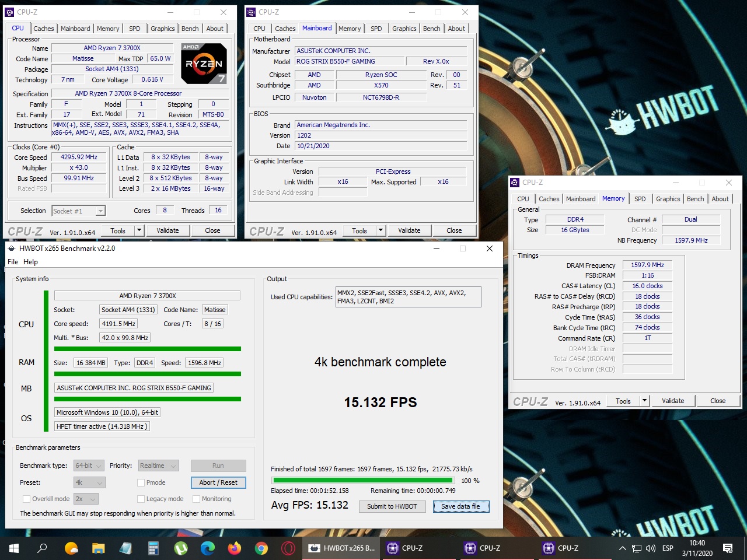Open Priority Realtime dropdown
The width and height of the screenshot is (747, 560).
[x=158, y=466]
